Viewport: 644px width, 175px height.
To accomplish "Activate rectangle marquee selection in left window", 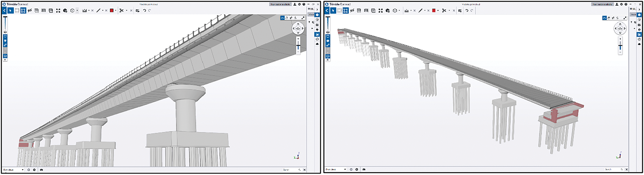I will click(x=17, y=10).
